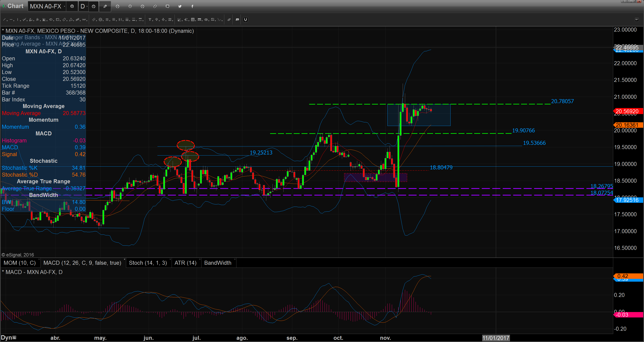Open the time template clock dropdown
Screen dimensions: 644x342
(94, 6)
